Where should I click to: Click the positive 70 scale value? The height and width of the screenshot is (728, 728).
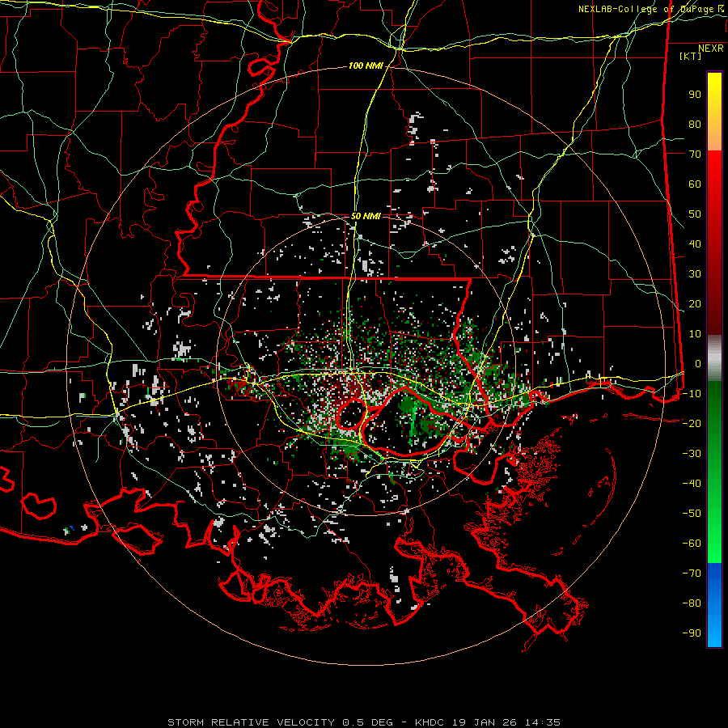click(x=695, y=154)
